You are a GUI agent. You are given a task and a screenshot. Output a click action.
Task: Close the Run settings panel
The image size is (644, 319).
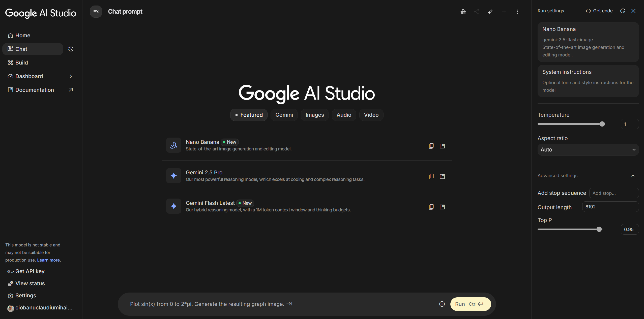coord(633,11)
